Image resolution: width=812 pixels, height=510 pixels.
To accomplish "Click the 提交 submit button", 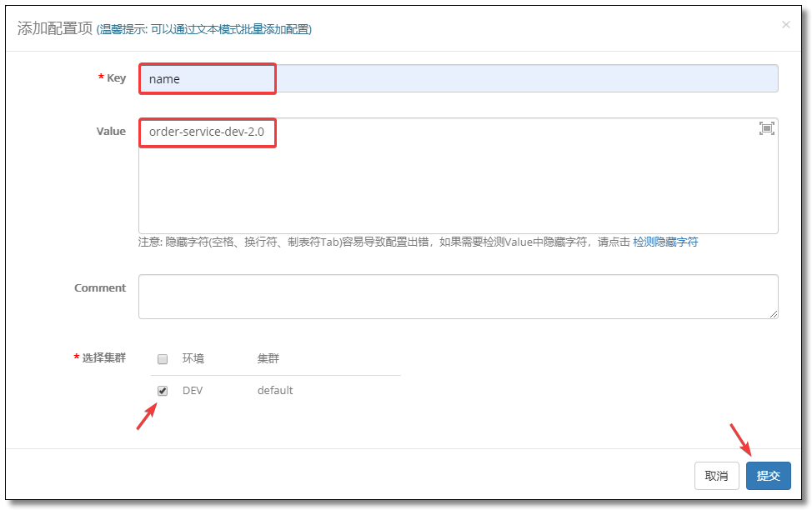I will 768,475.
